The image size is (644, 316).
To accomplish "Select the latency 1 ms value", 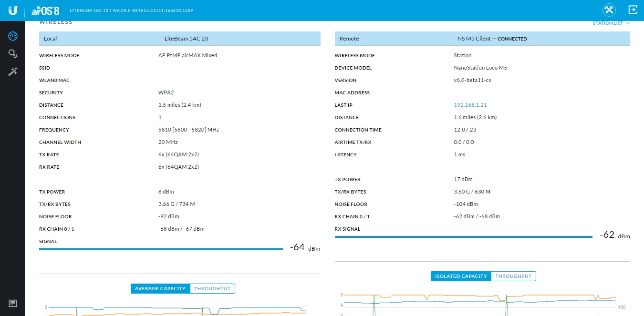I will pyautogui.click(x=459, y=154).
